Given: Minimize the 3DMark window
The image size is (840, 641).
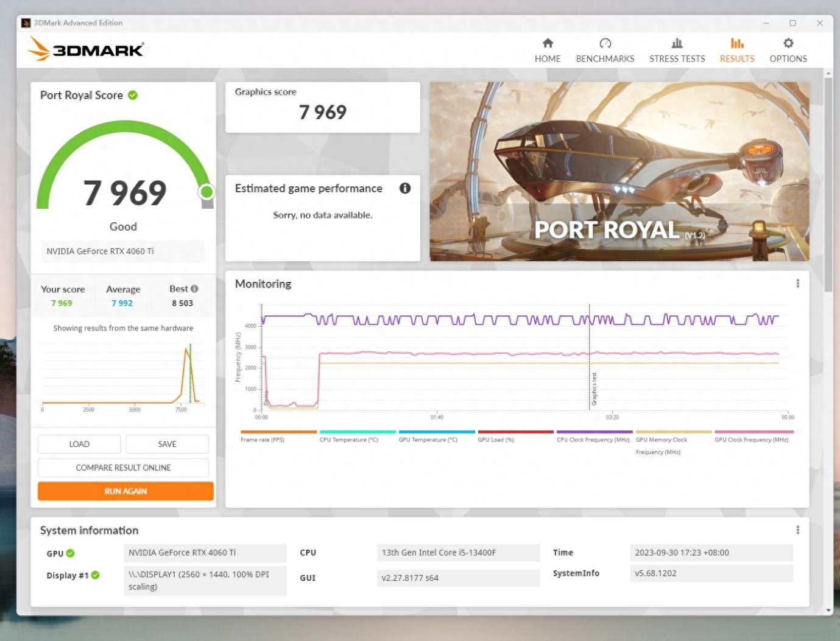Looking at the screenshot, I should pyautogui.click(x=766, y=23).
